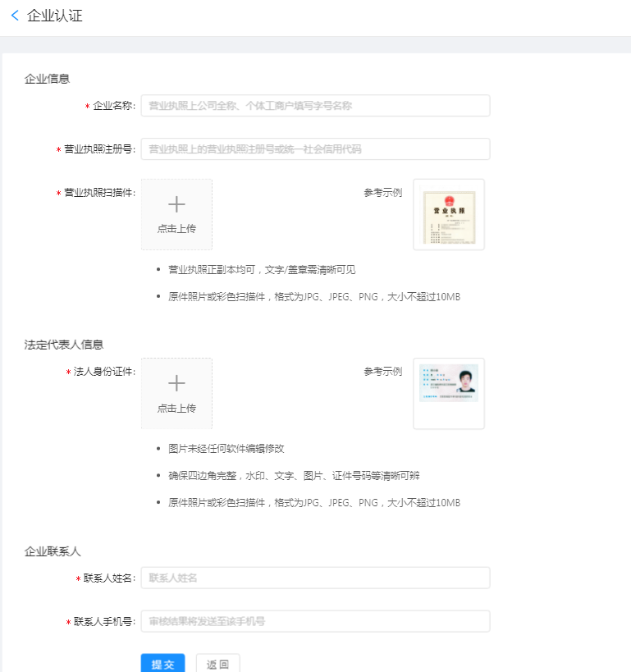This screenshot has width=631, height=672.
Task: Click the 联系人姓名 field label
Action: pos(108,578)
